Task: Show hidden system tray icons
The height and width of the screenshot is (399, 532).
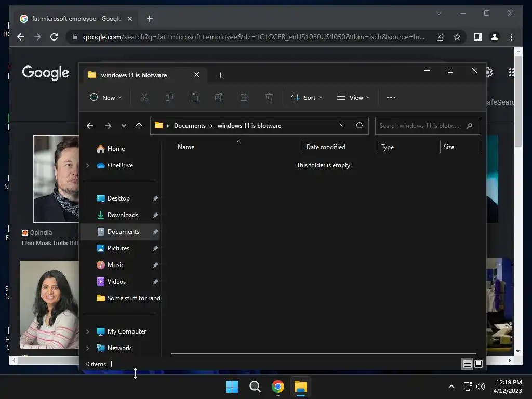Action: point(451,387)
